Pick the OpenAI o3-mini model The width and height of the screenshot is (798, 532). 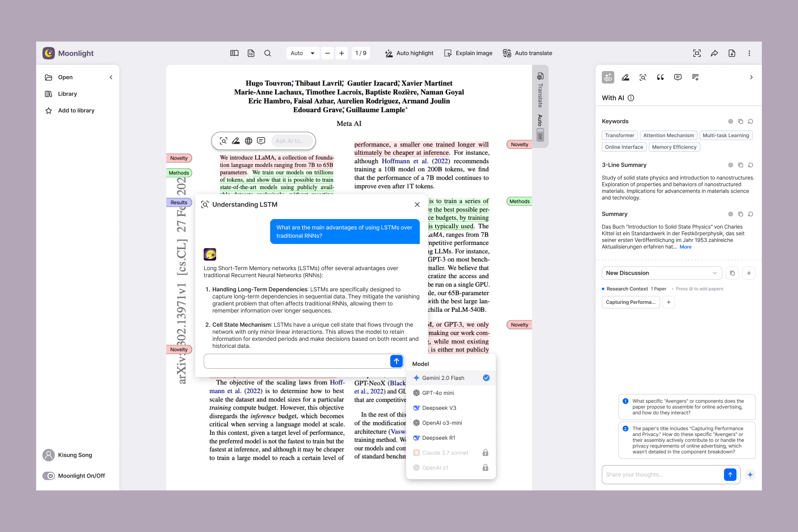(x=451, y=423)
